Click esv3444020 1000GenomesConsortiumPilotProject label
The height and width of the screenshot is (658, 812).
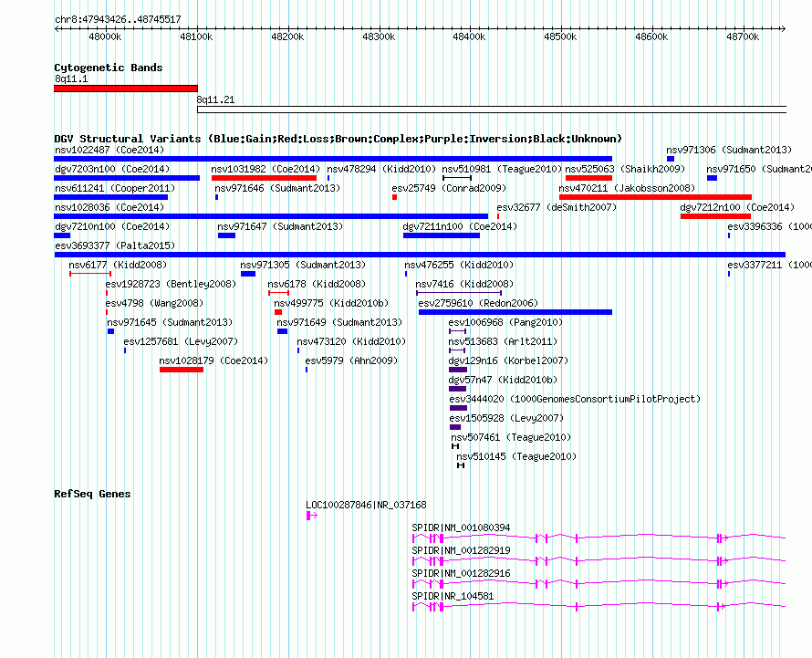pyautogui.click(x=575, y=399)
